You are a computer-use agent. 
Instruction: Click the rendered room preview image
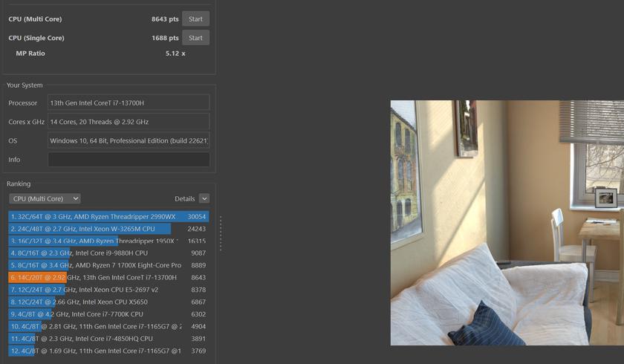pyautogui.click(x=507, y=223)
